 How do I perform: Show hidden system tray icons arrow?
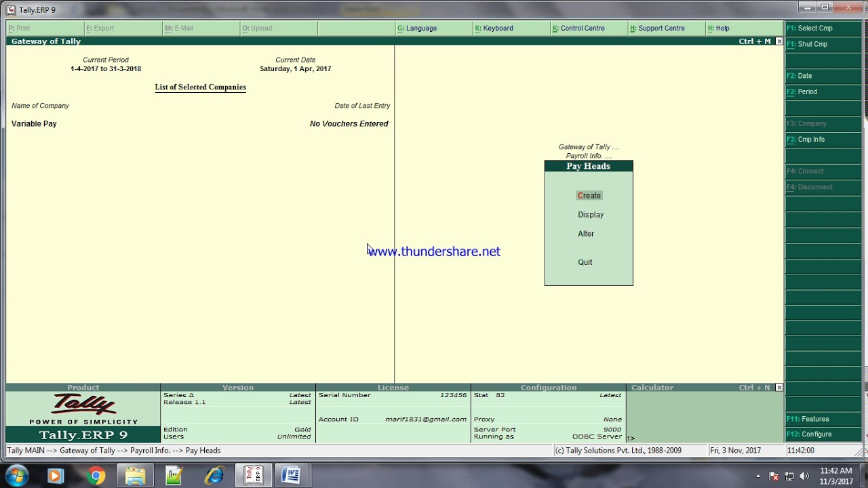758,476
